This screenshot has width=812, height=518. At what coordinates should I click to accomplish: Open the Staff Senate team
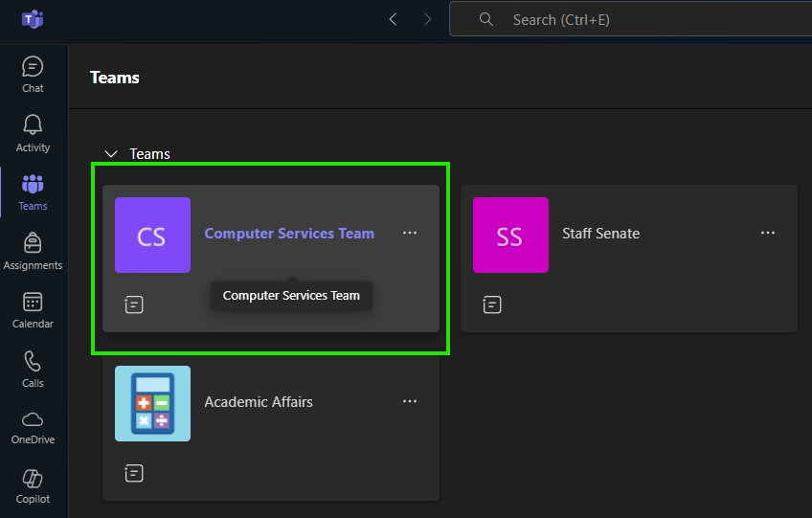pos(600,234)
